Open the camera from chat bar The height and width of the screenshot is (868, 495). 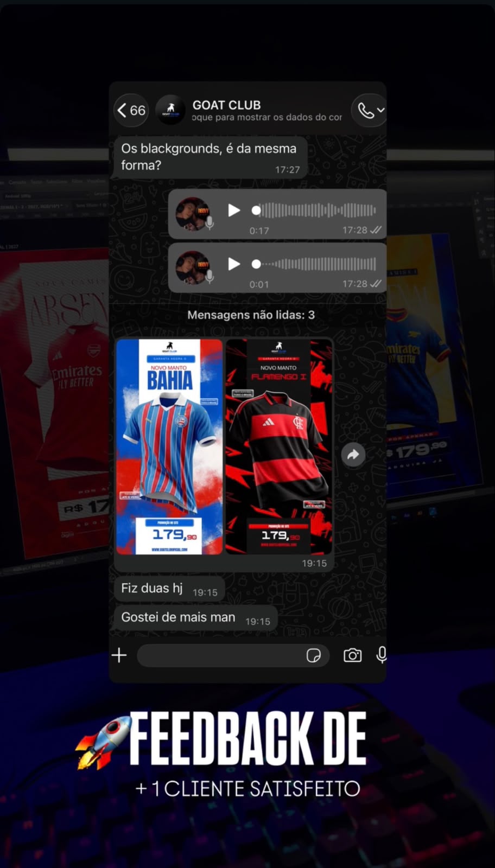[x=353, y=655]
